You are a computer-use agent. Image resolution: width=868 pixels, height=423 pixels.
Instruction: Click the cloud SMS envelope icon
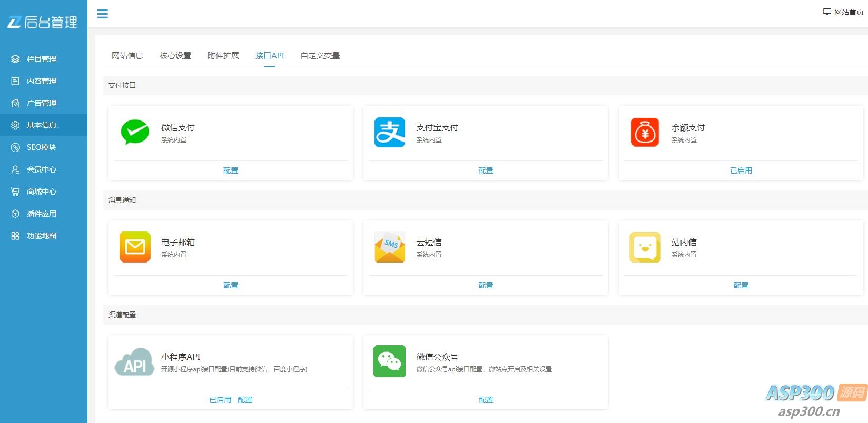[x=390, y=247]
